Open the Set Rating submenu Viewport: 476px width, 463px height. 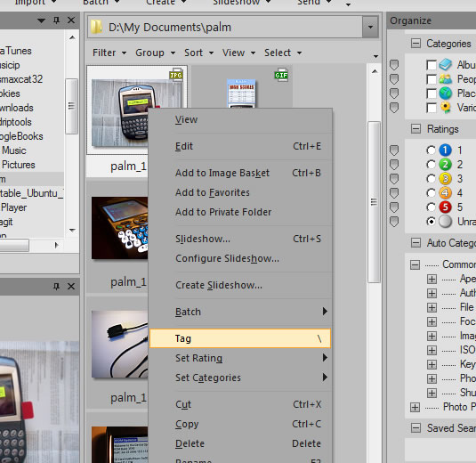pyautogui.click(x=240, y=358)
